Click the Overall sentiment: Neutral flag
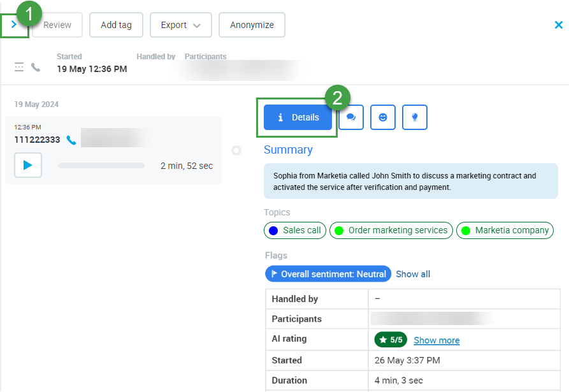 point(328,274)
